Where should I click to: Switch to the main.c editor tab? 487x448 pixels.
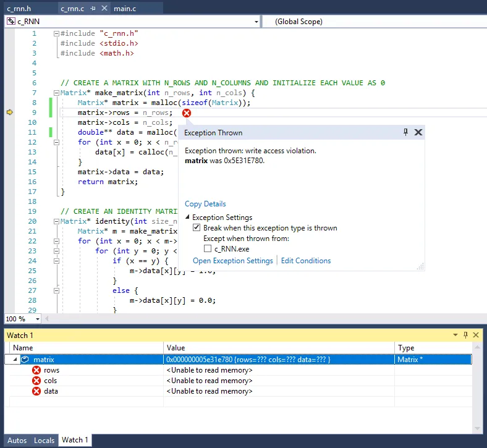pyautogui.click(x=130, y=9)
